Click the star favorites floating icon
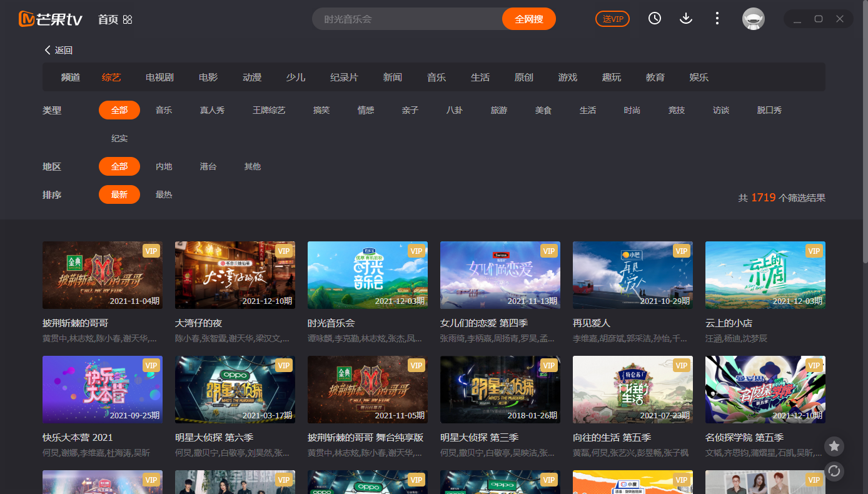The image size is (868, 494). pos(834,446)
